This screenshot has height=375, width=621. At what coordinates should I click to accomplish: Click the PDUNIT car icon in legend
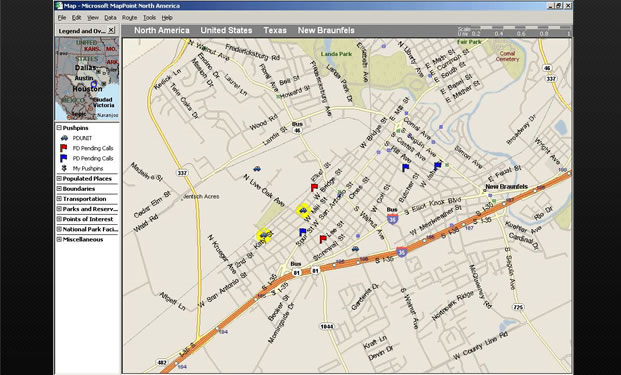coord(64,138)
